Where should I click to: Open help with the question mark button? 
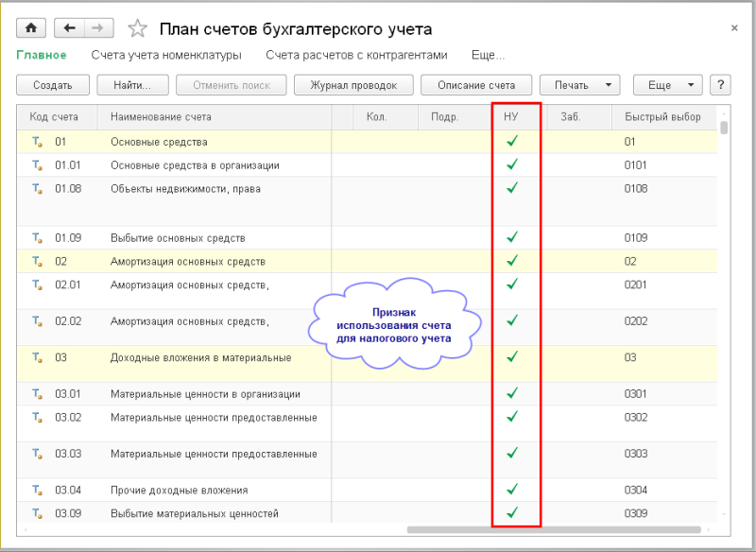(x=720, y=85)
